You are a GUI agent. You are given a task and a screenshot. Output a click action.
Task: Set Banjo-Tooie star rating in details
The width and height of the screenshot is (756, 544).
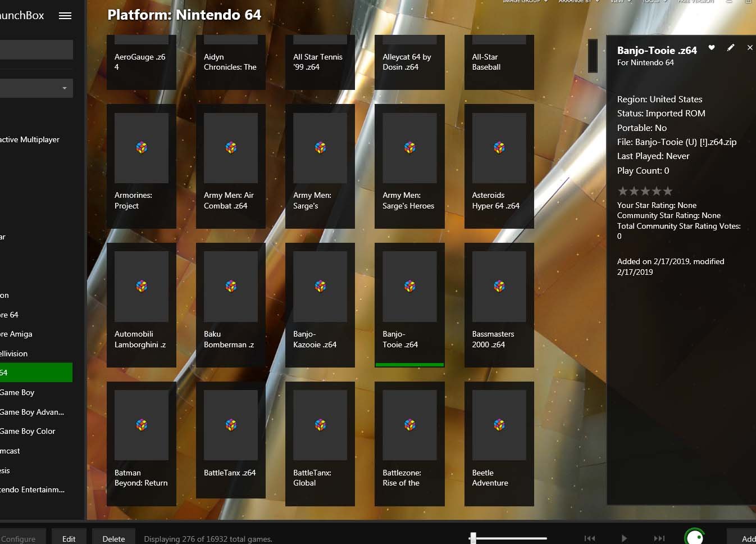[645, 191]
